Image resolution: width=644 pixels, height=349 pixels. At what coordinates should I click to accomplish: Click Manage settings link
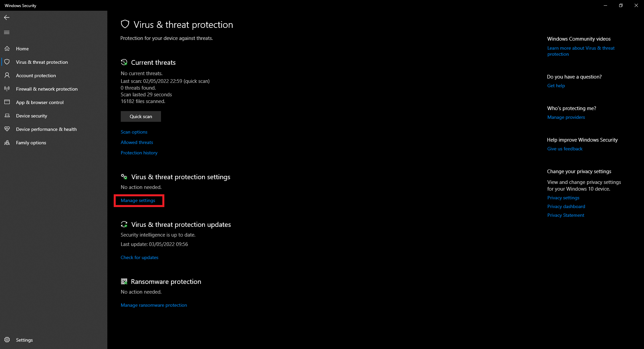click(138, 200)
